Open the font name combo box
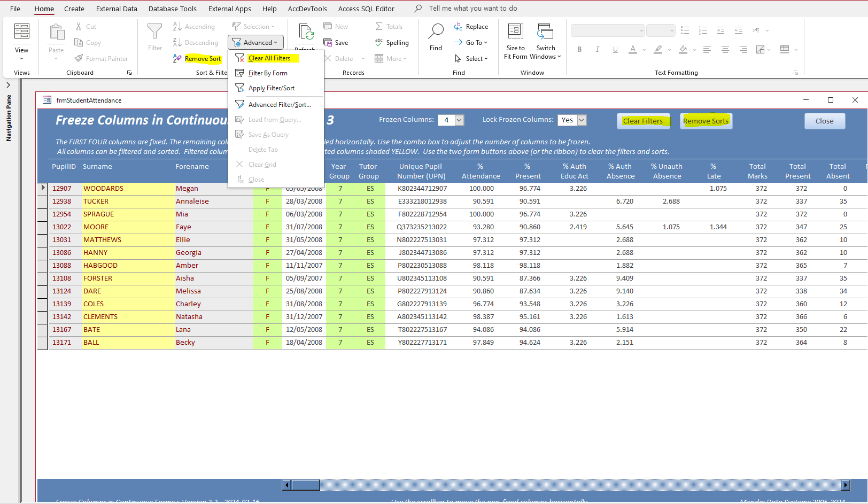 (x=608, y=30)
